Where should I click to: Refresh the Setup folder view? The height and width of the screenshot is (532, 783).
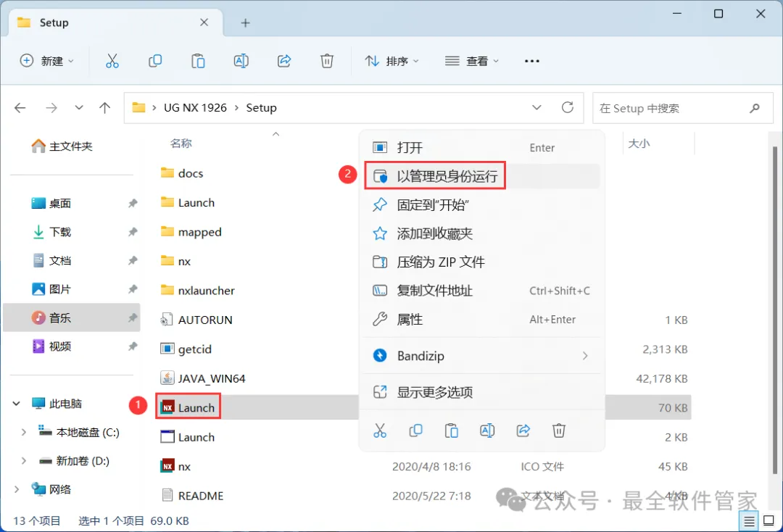pos(567,107)
